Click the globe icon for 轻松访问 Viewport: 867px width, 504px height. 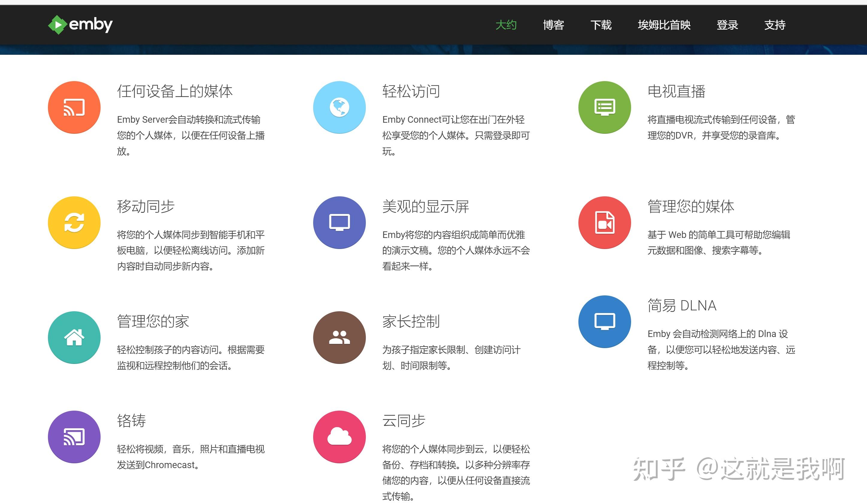339,107
